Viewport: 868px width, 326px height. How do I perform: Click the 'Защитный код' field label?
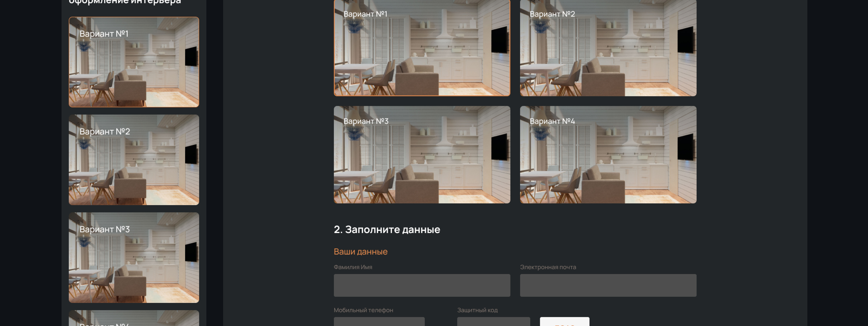click(x=477, y=310)
